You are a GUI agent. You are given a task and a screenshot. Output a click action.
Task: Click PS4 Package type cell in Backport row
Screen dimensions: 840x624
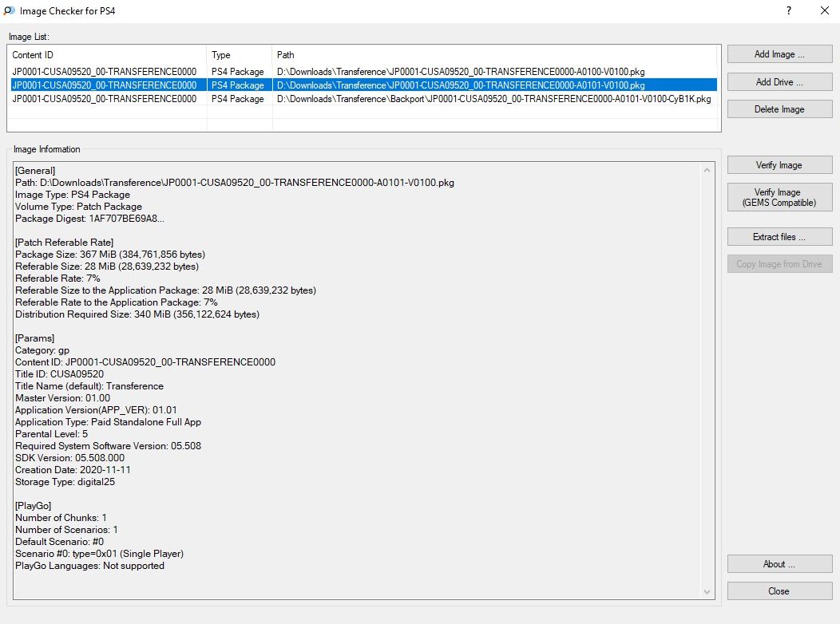[237, 98]
